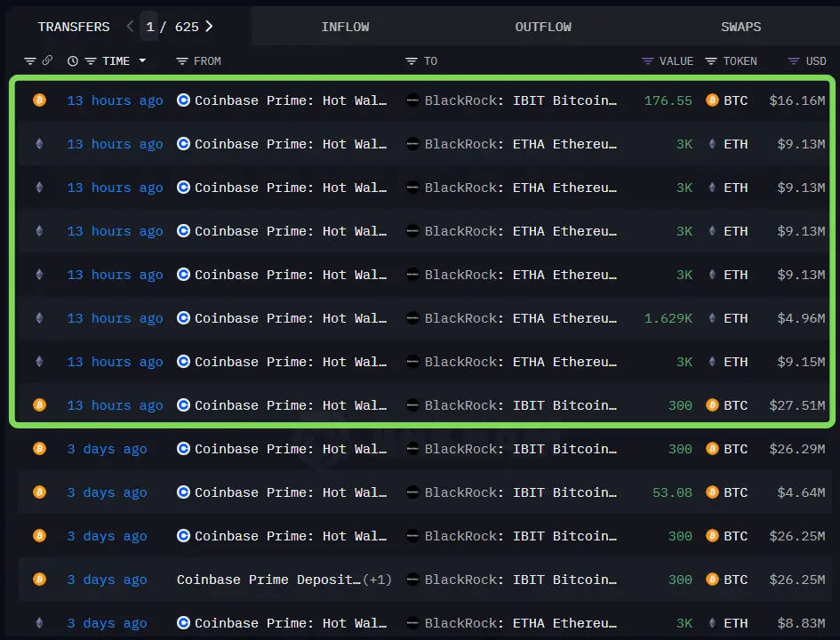Click Bitcoin chain icon in $26.29M row
Viewport: 840px width, 640px height.
[39, 449]
